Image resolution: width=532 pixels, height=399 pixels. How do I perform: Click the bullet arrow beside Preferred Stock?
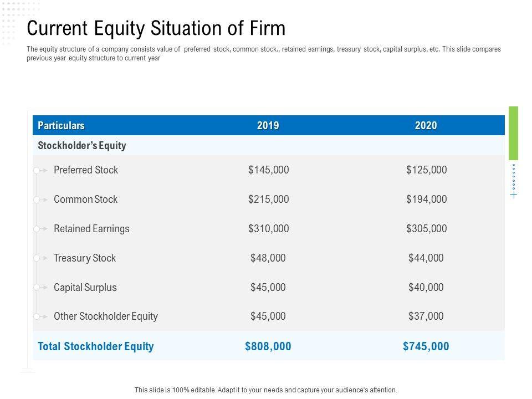coord(41,171)
